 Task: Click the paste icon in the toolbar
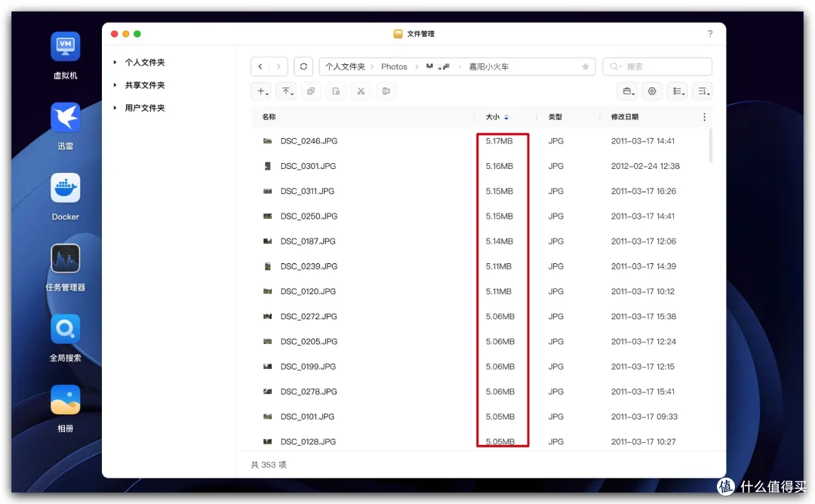(x=336, y=91)
